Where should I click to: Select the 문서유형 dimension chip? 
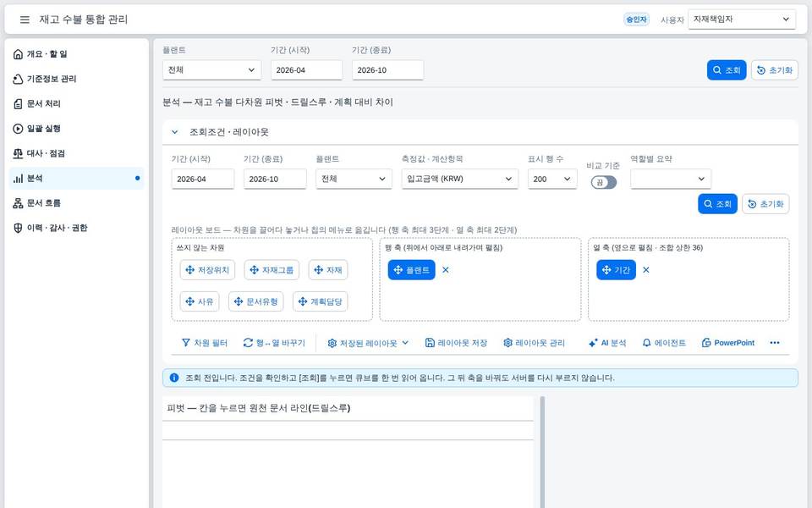(255, 301)
